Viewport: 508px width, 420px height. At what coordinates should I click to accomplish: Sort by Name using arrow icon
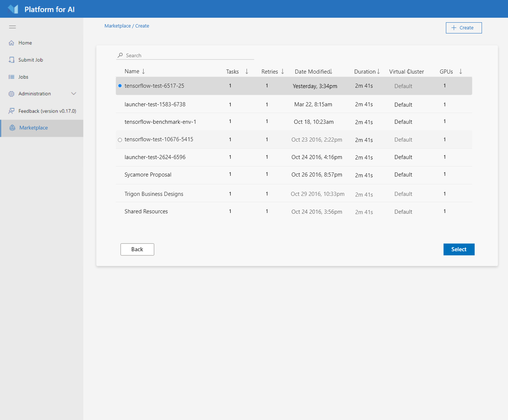[144, 71]
